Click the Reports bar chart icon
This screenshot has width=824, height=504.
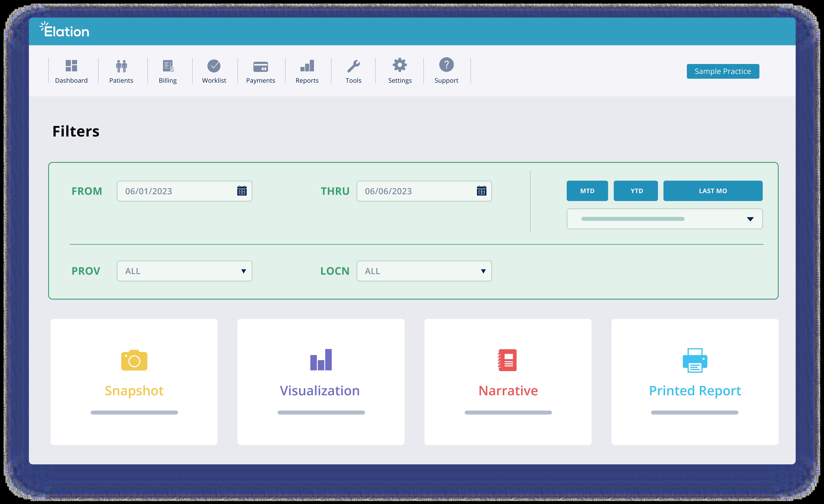(307, 66)
